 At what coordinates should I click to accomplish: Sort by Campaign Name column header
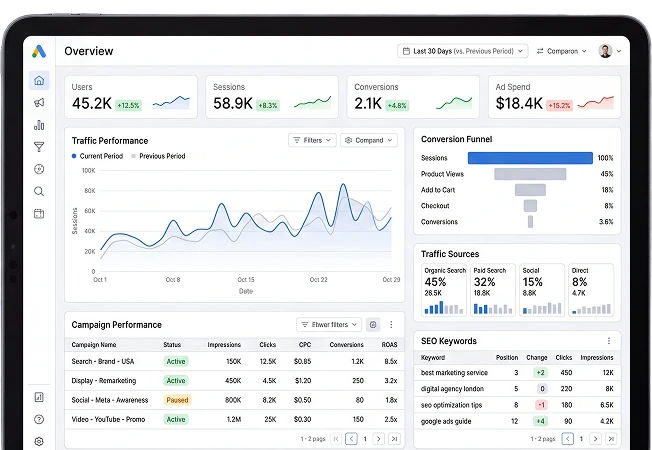click(x=94, y=345)
